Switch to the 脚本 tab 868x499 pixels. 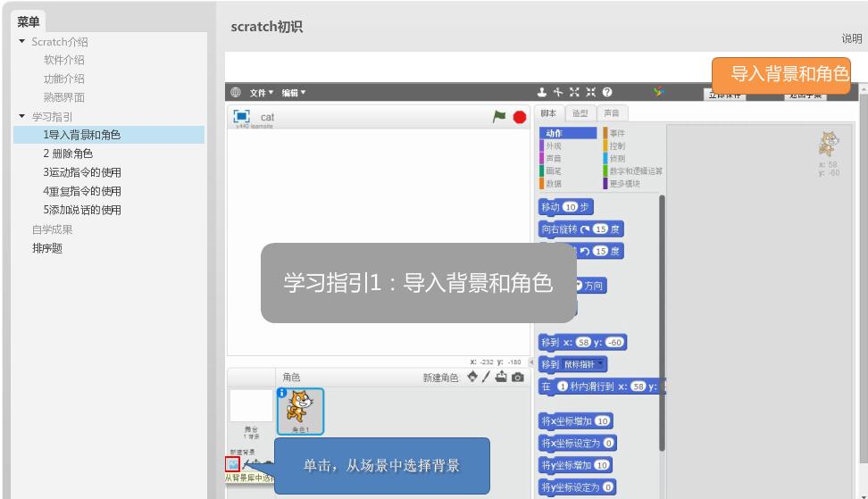pos(548,112)
